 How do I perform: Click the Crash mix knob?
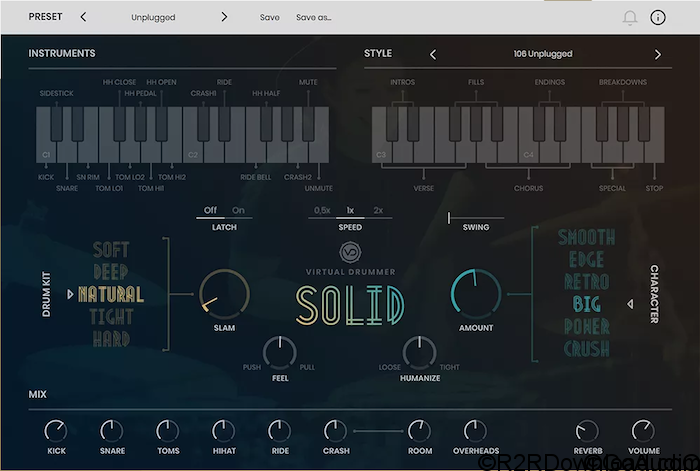pos(335,431)
